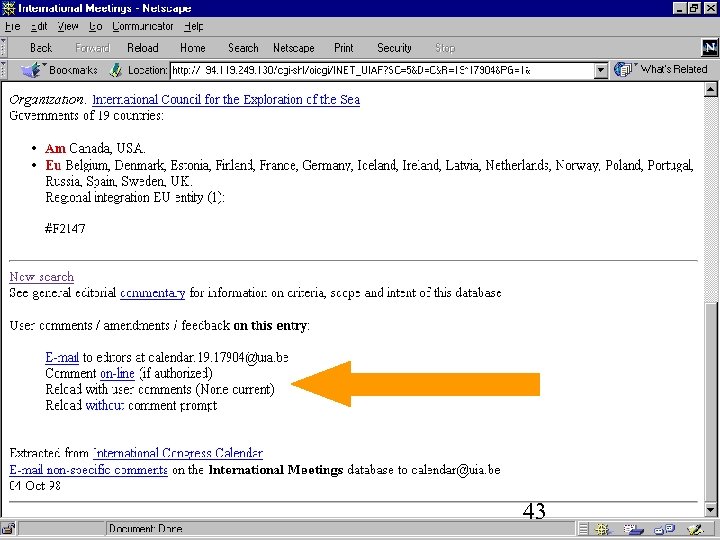Click the Location page proxy icon
The width and height of the screenshot is (720, 540).
pyautogui.click(x=116, y=70)
